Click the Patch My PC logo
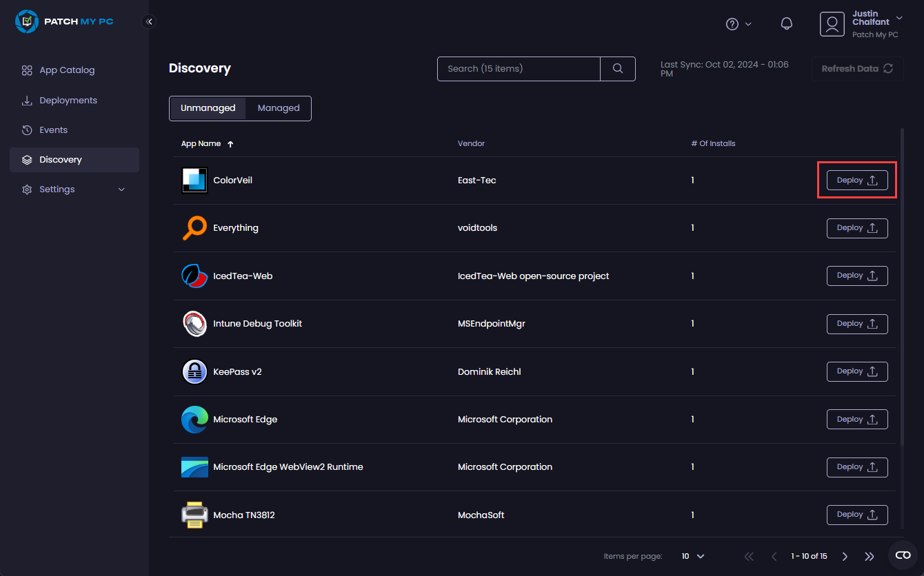The image size is (924, 576). (64, 21)
